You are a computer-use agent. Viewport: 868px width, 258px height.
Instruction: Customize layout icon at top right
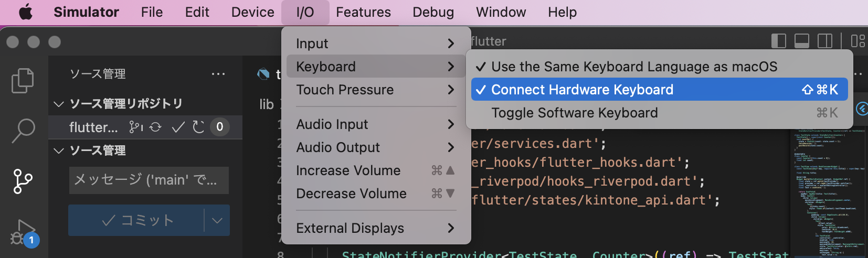click(858, 41)
